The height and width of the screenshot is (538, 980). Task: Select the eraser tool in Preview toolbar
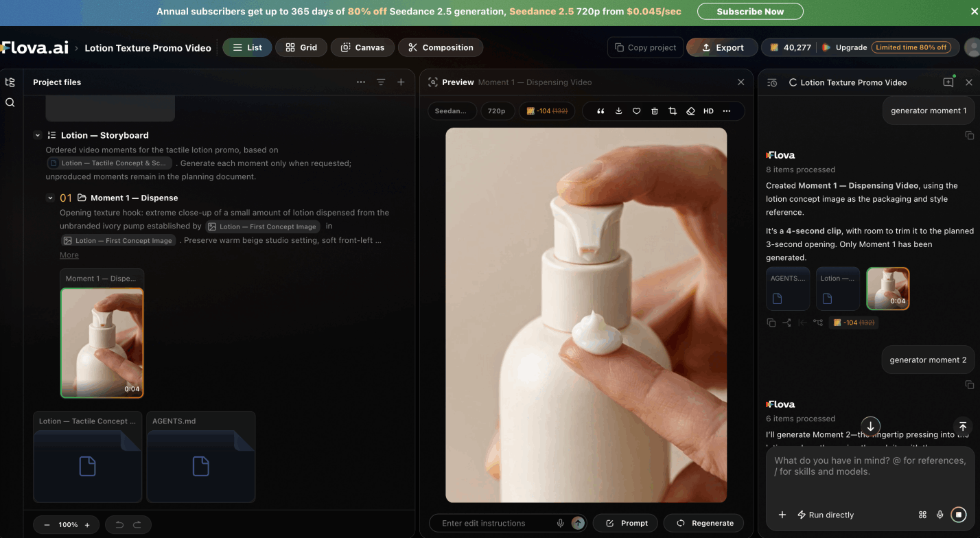pos(690,111)
